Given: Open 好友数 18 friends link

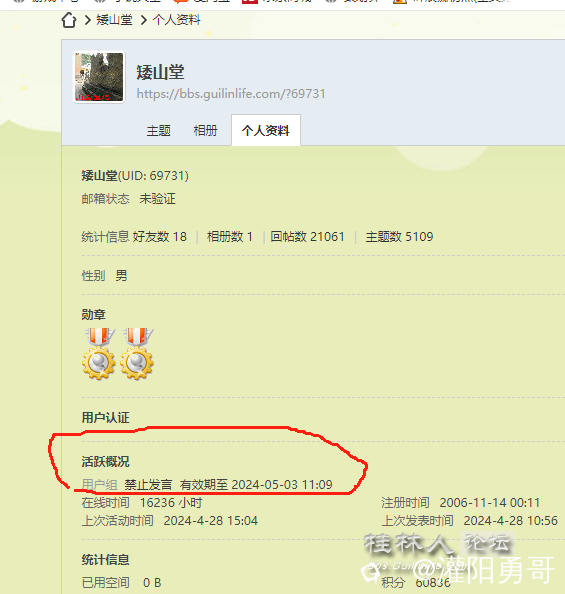Looking at the screenshot, I should [x=160, y=237].
